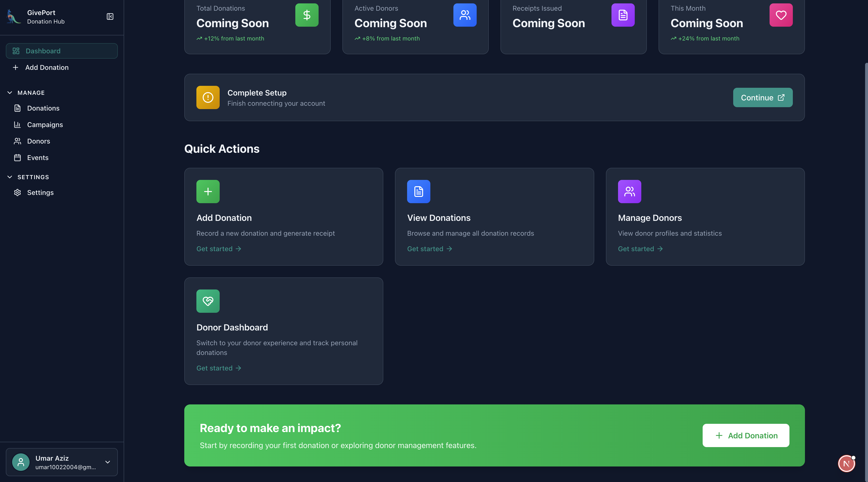Expand the Umar Aziz profile menu
Screen dimensions: 868x482
[107, 462]
